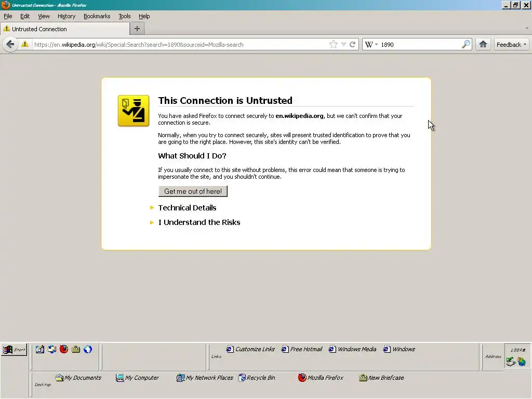The width and height of the screenshot is (532, 399).
Task: Click the second quick launch desktop icon
Action: pyautogui.click(x=52, y=349)
